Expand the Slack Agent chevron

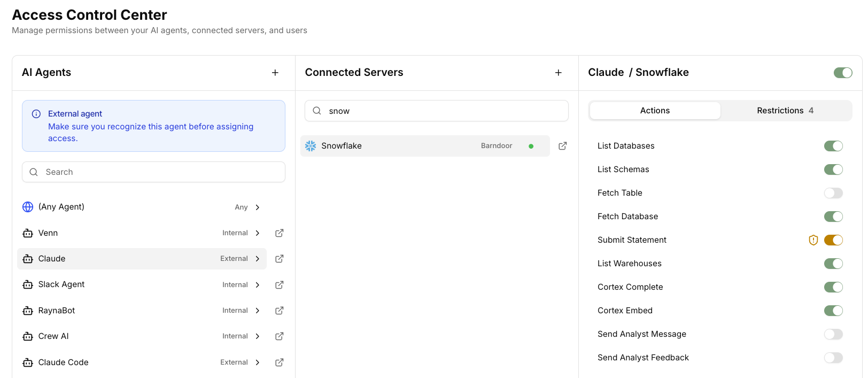click(x=258, y=285)
